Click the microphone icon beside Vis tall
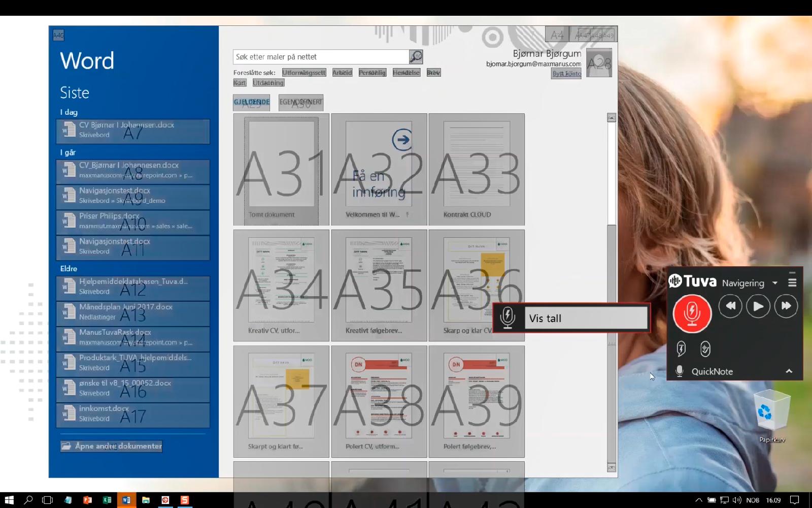Screen dimensions: 812x508 pyautogui.click(x=507, y=318)
